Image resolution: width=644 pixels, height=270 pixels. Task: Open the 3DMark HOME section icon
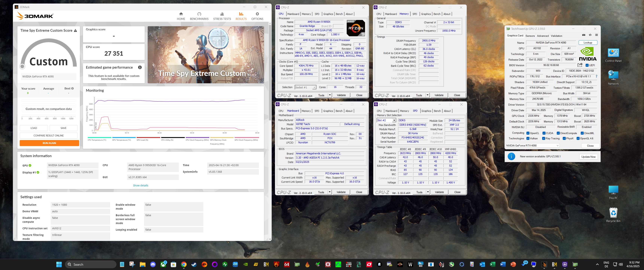(181, 14)
